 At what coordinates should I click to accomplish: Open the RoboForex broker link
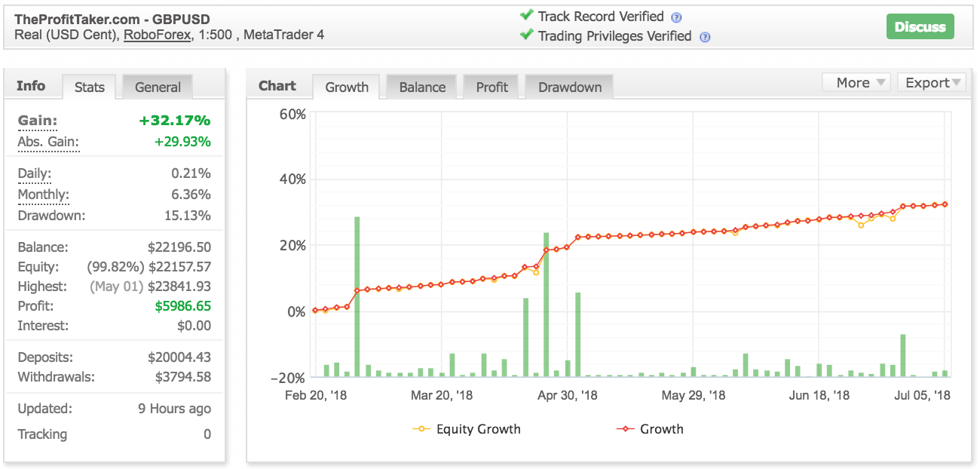pos(158,35)
